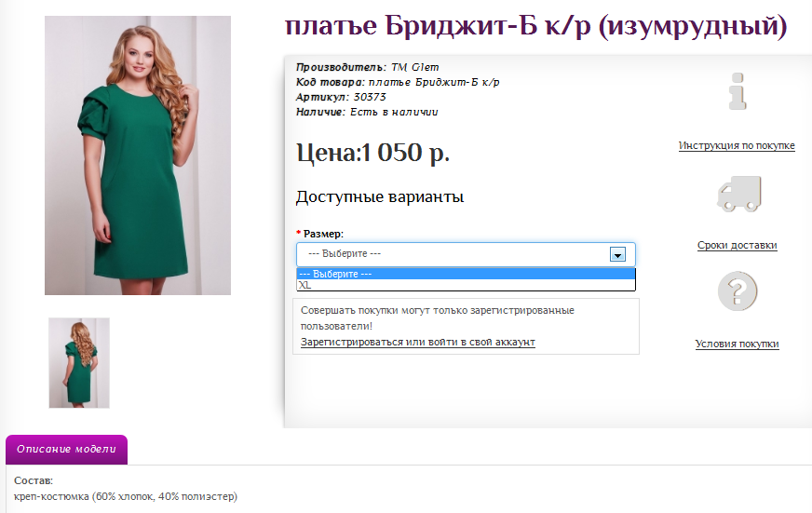Click the info icon above Инструкция по покупке
This screenshot has width=812, height=513.
(x=738, y=91)
